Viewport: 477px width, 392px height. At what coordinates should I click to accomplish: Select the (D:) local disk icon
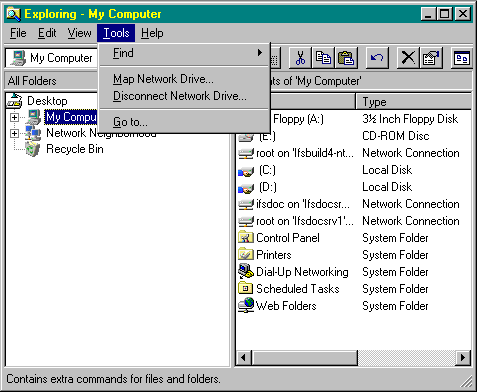[x=246, y=188]
